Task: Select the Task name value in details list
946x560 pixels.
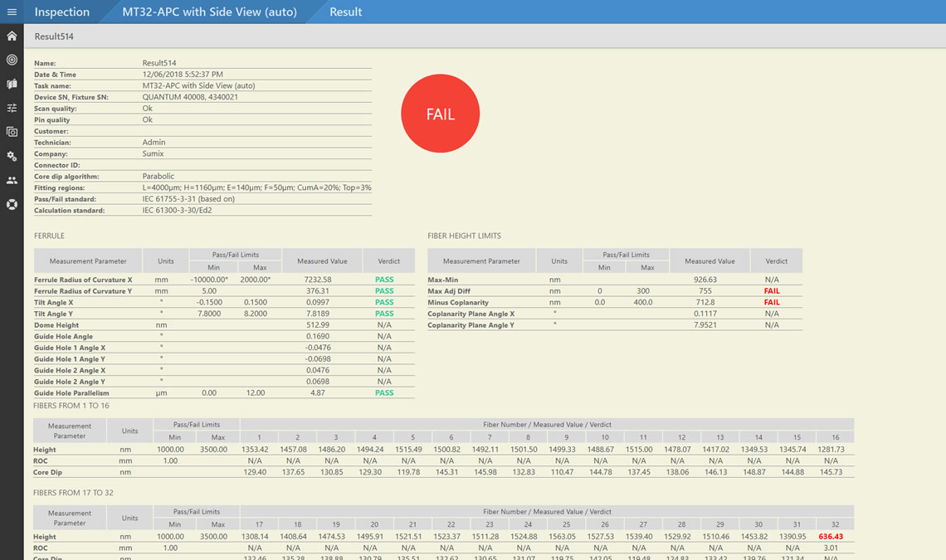Action: tap(198, 85)
